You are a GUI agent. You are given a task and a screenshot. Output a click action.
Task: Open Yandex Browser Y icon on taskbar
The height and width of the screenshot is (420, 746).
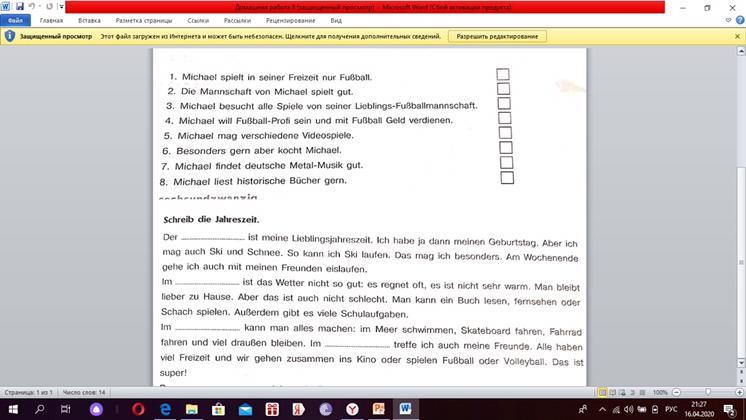[353, 409]
